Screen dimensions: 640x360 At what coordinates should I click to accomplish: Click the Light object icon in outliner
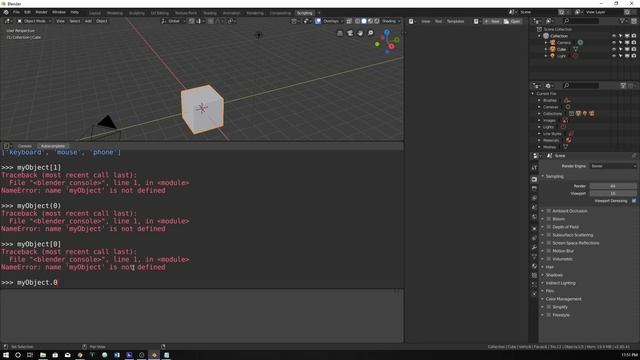click(553, 56)
